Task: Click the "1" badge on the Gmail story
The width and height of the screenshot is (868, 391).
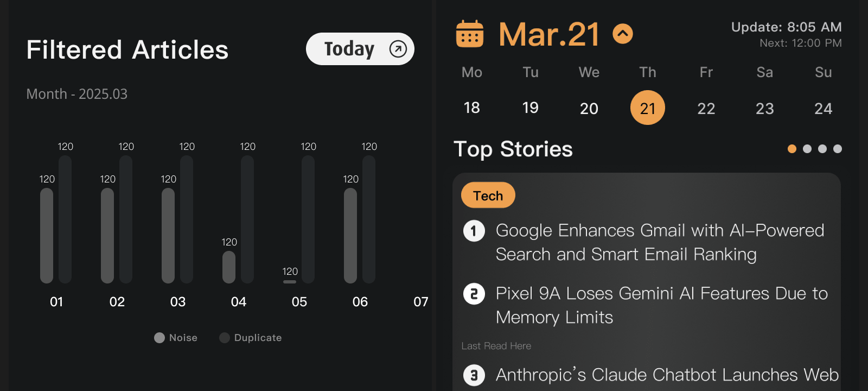Action: coord(474,230)
